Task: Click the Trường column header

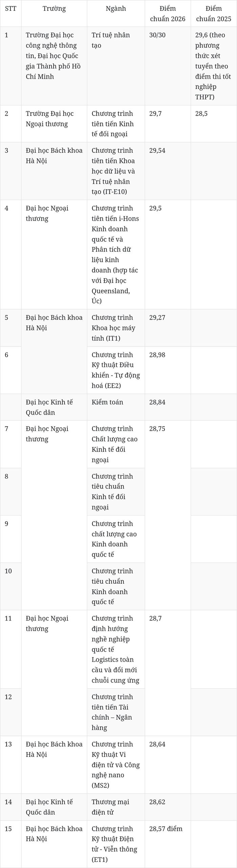Action: click(x=54, y=14)
